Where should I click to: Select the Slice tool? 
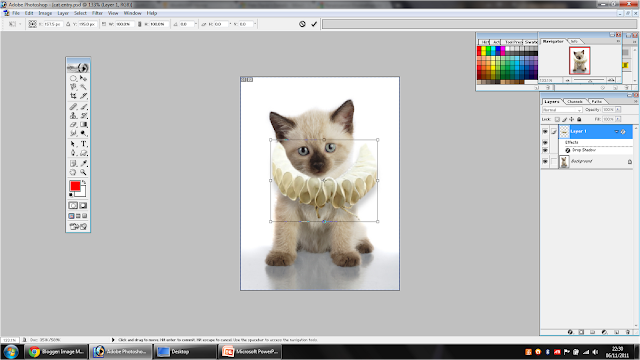(83, 96)
